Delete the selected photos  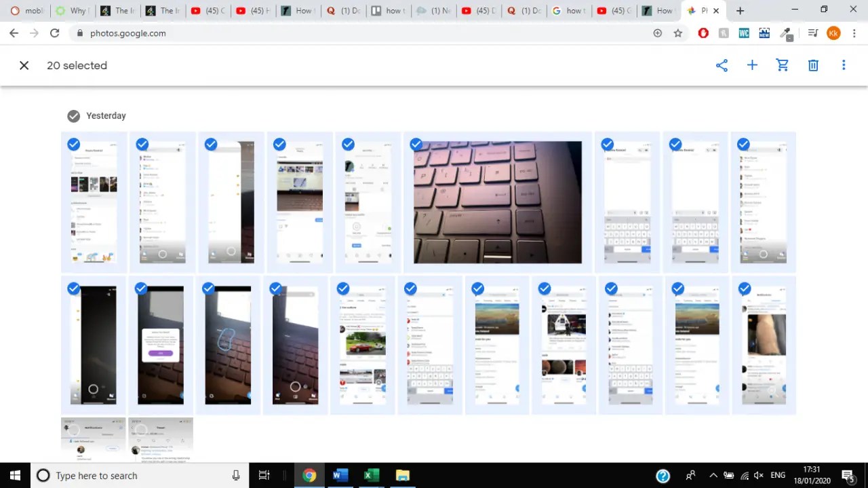coord(813,65)
